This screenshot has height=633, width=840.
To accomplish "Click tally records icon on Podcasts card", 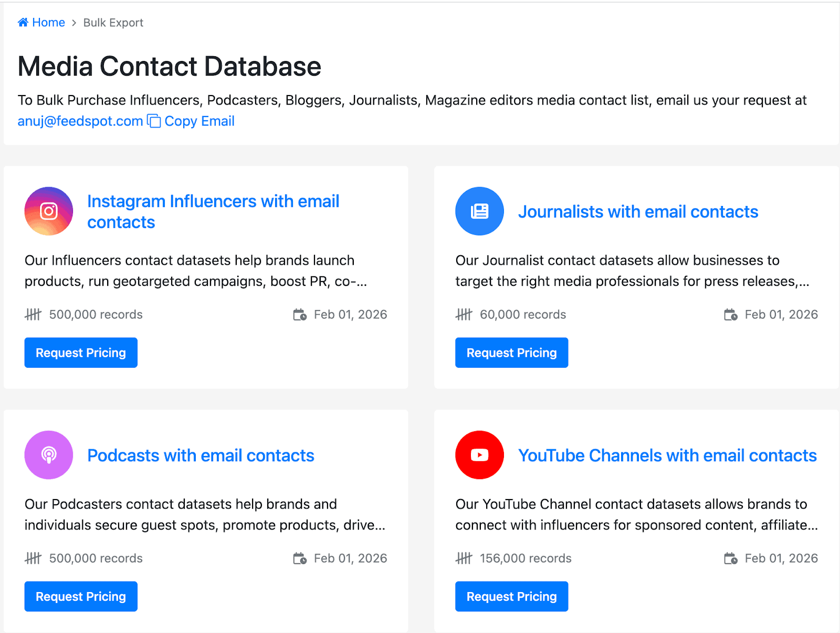I will pos(33,558).
